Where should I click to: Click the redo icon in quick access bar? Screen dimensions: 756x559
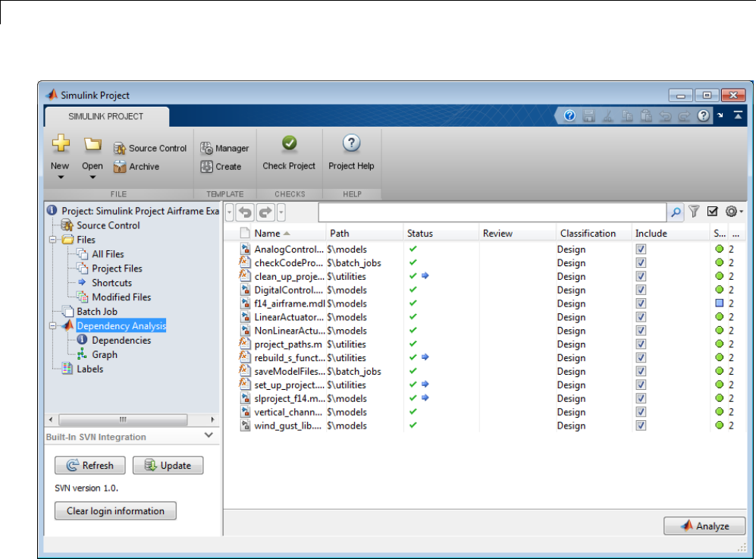(x=684, y=116)
